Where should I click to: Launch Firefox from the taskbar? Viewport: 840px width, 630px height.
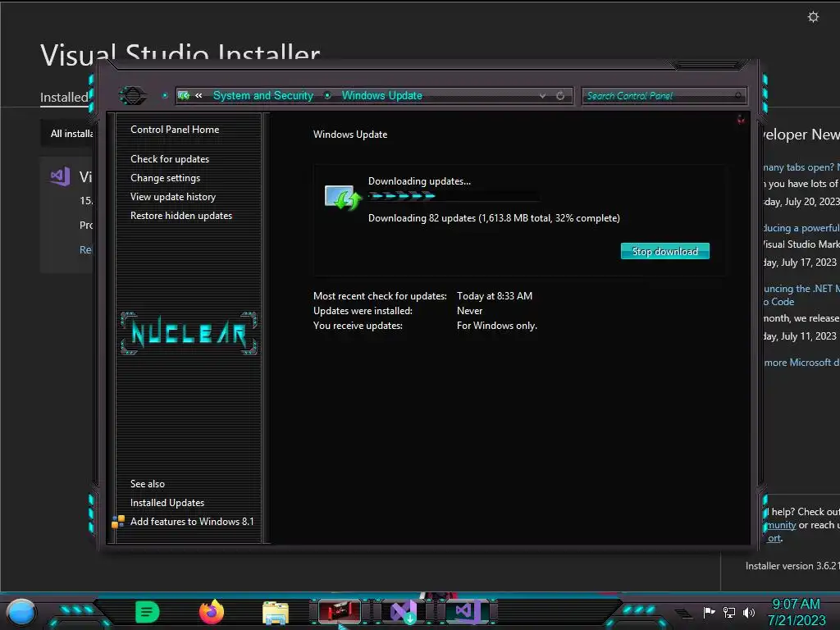212,612
